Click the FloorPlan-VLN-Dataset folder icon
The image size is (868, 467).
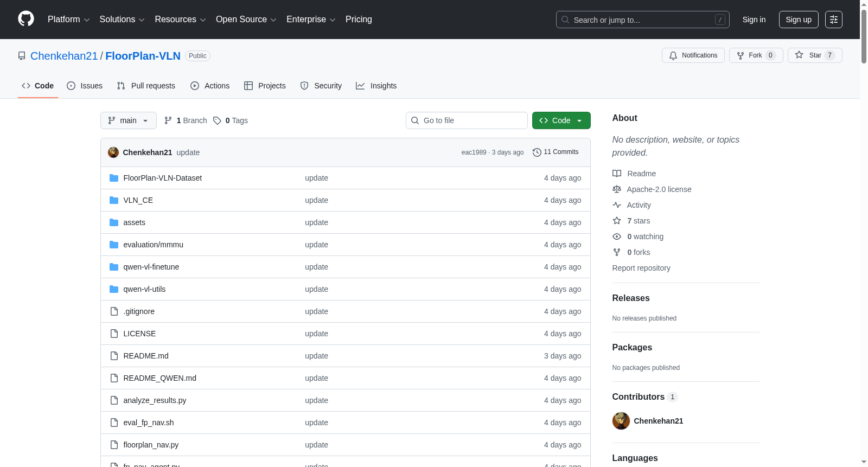tap(114, 178)
